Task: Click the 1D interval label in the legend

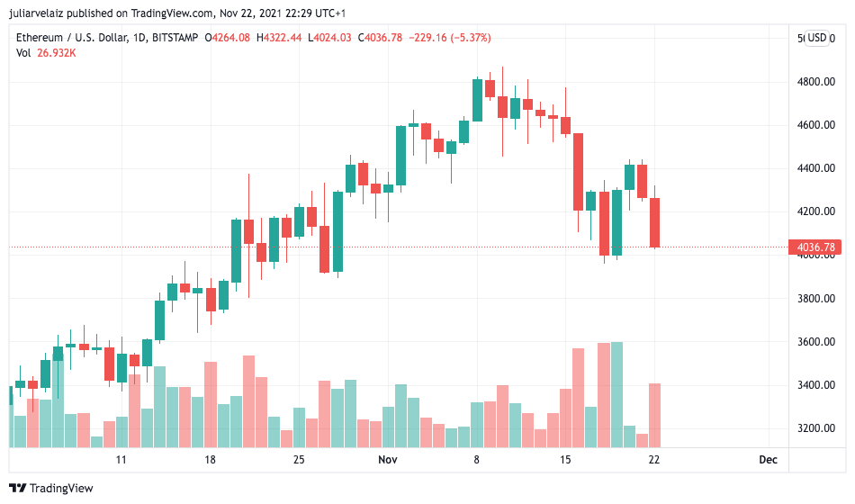Action: (139, 38)
